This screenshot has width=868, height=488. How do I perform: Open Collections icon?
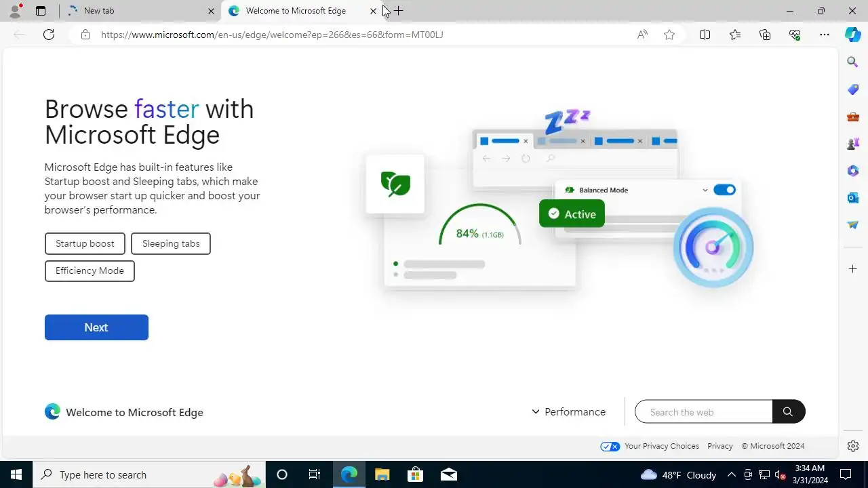coord(765,35)
